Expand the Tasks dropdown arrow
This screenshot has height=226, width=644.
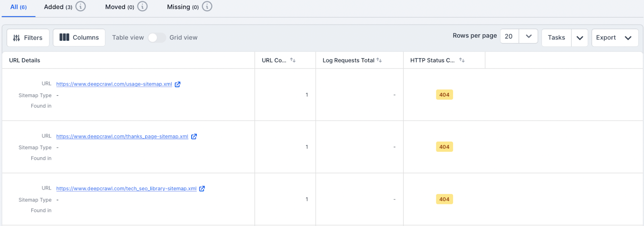pos(580,38)
